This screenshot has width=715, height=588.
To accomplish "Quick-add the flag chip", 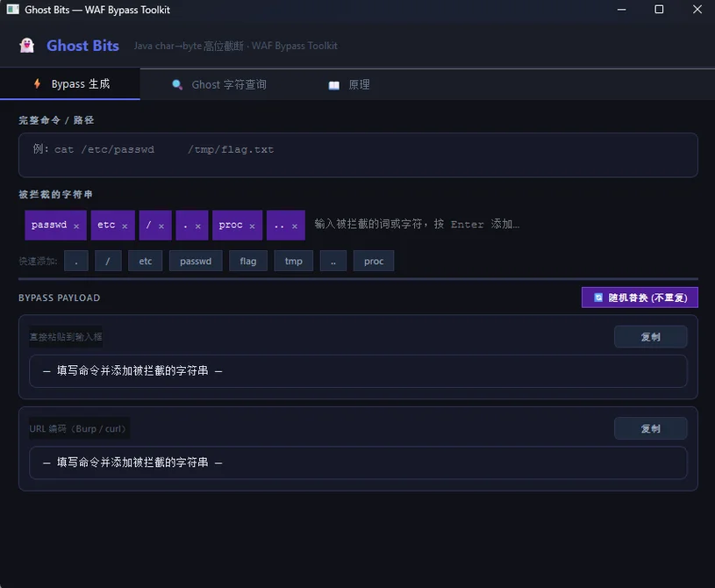I will coord(248,261).
